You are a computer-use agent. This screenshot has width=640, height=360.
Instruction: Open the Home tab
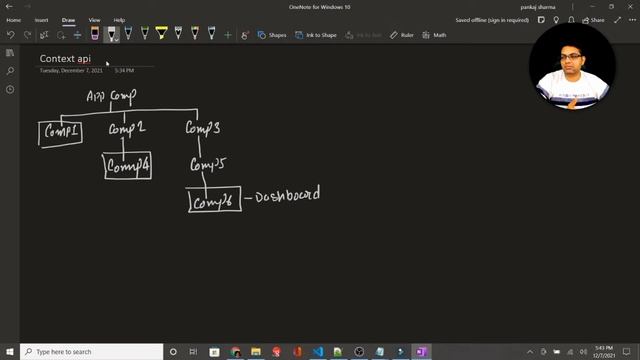pyautogui.click(x=13, y=20)
